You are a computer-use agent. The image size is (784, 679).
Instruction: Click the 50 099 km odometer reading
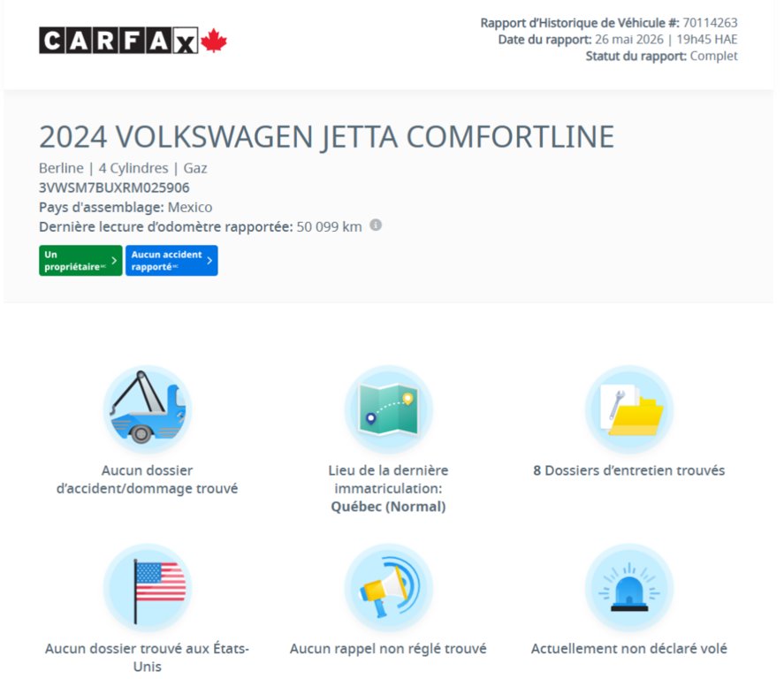click(329, 227)
